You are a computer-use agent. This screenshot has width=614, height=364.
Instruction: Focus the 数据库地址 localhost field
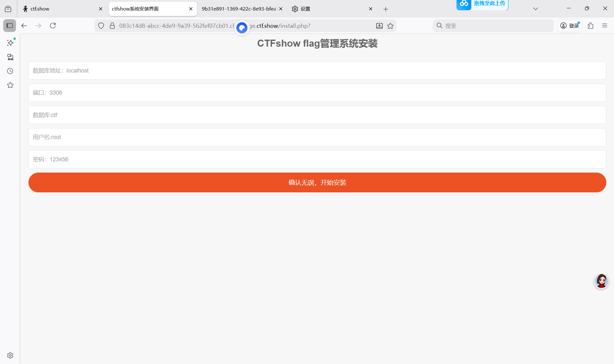pos(317,71)
